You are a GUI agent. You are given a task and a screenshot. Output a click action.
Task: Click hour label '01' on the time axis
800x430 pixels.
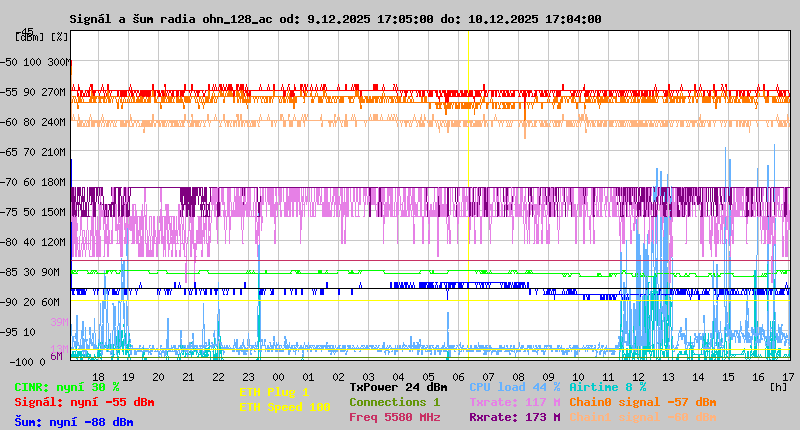click(x=309, y=377)
